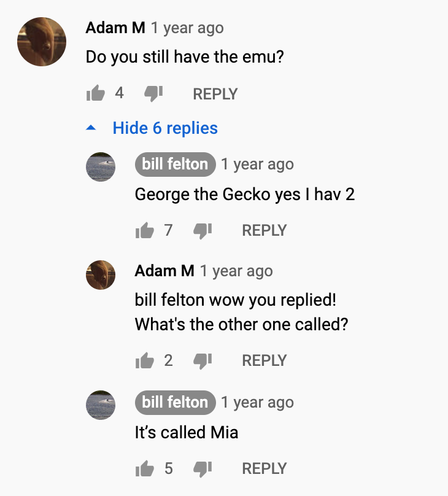
Task: Dislike the 'yes I hav 2' reply
Action: (203, 231)
